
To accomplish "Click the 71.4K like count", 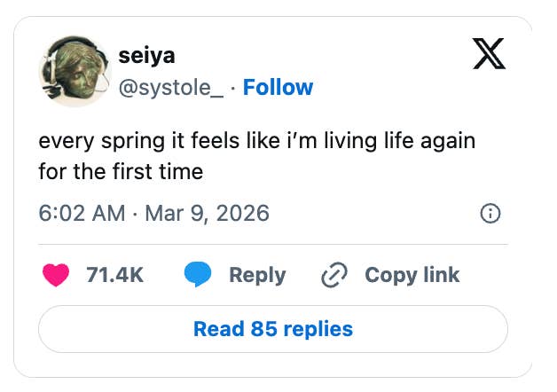I will (x=114, y=275).
